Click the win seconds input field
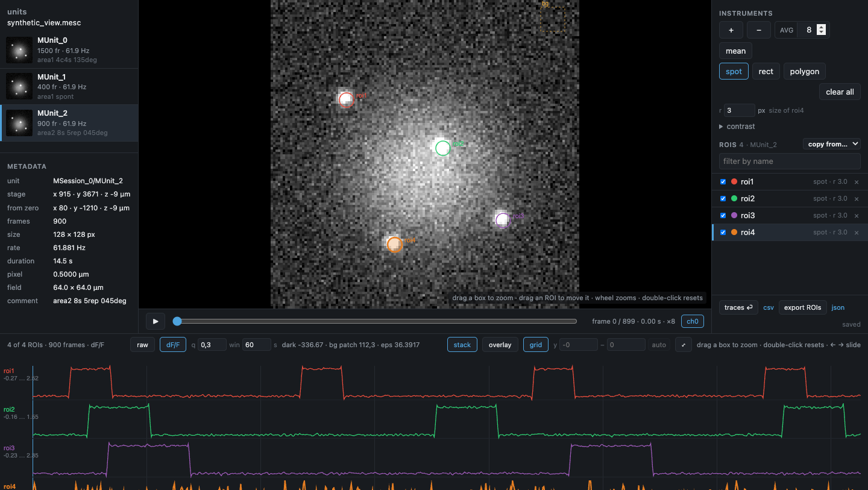Image resolution: width=868 pixels, height=490 pixels. tap(257, 345)
